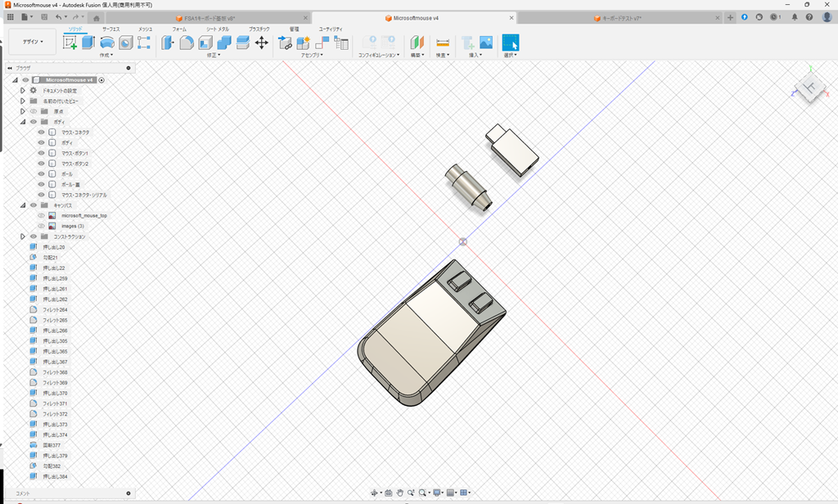Show the microsoft_mouse_top canvas
Image resolution: width=838 pixels, height=504 pixels.
pyautogui.click(x=41, y=215)
